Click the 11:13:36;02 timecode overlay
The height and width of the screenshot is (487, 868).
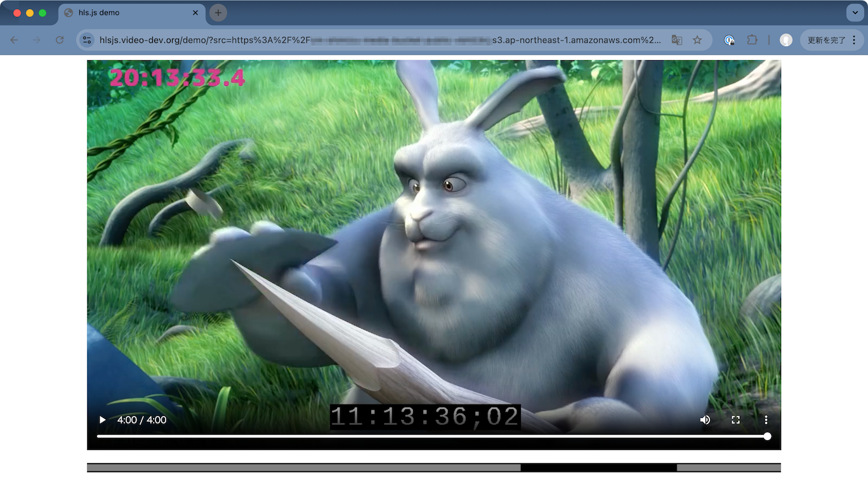point(425,417)
